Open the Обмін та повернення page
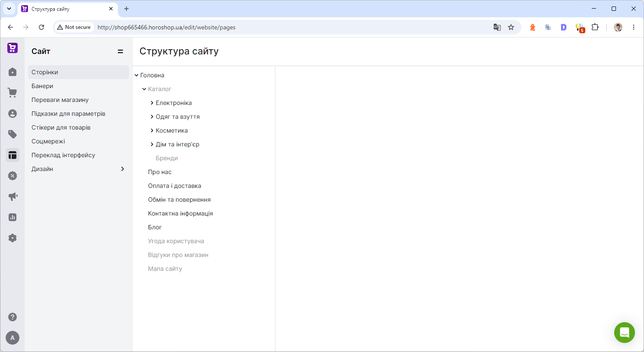Screen dimensions: 644x352 coord(179,200)
